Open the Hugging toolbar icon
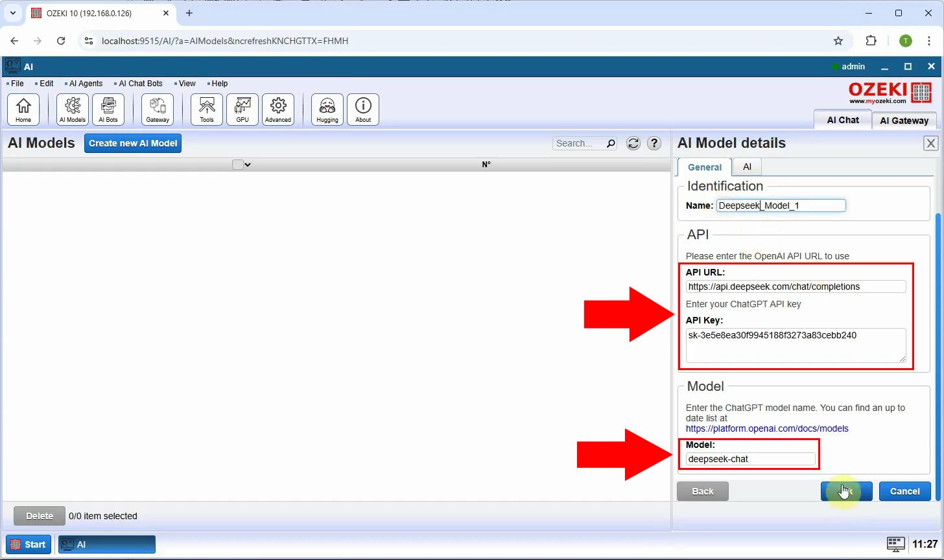This screenshot has height=560, width=944. pyautogui.click(x=327, y=110)
